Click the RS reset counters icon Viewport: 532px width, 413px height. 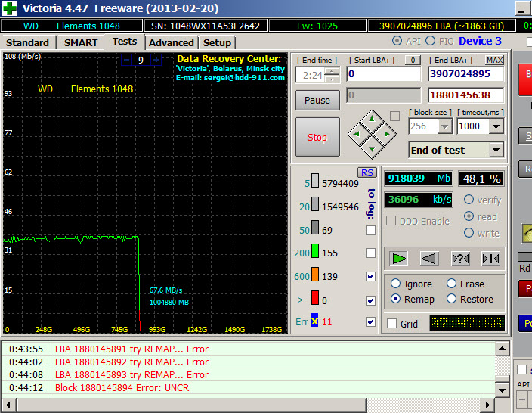click(367, 172)
